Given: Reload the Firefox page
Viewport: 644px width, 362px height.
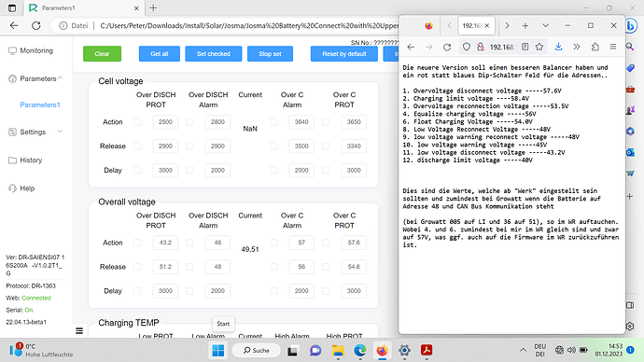Looking at the screenshot, I should coord(447,48).
